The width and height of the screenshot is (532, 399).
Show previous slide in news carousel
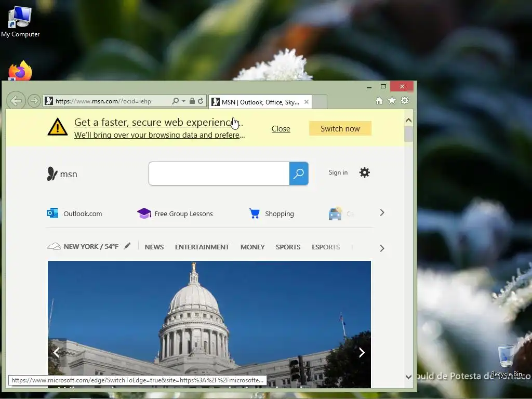pos(56,353)
